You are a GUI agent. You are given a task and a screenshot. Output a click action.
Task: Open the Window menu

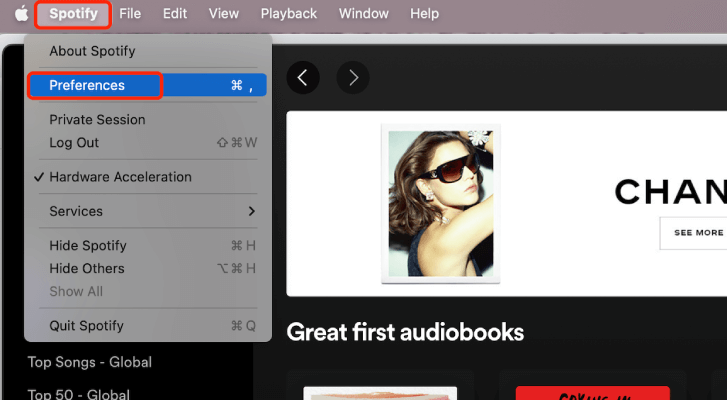pos(364,14)
